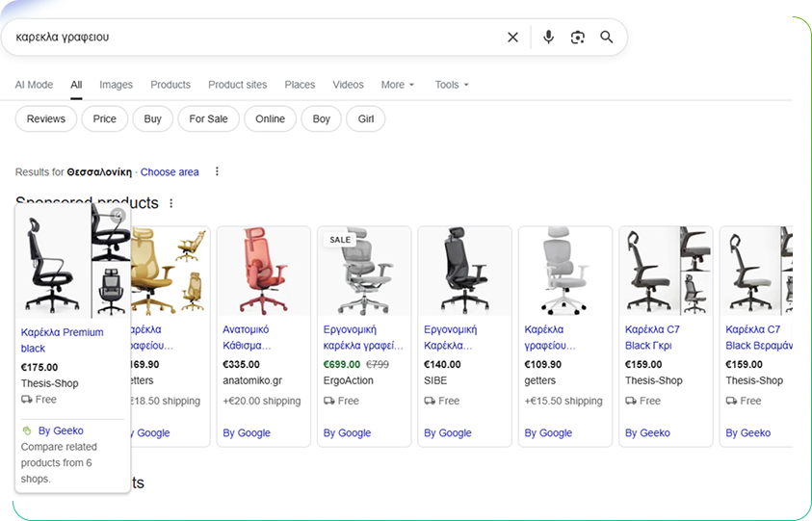Expand the More dropdown

(x=398, y=85)
